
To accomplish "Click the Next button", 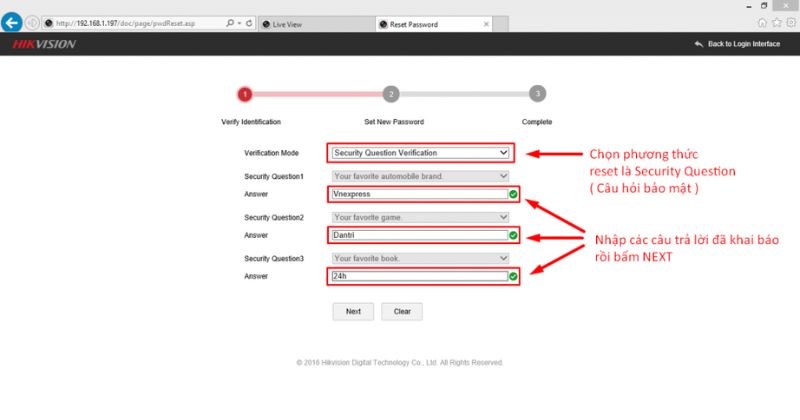I will point(353,311).
